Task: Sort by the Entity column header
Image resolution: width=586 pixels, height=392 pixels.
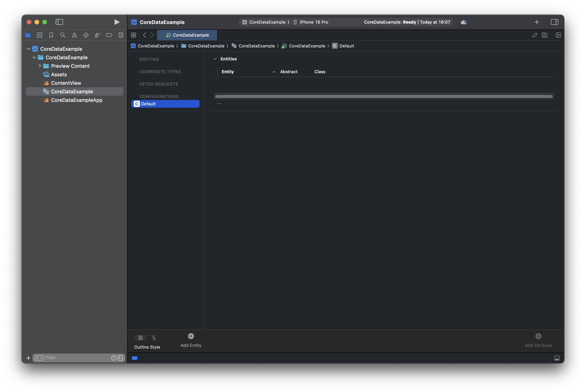Action: [228, 72]
